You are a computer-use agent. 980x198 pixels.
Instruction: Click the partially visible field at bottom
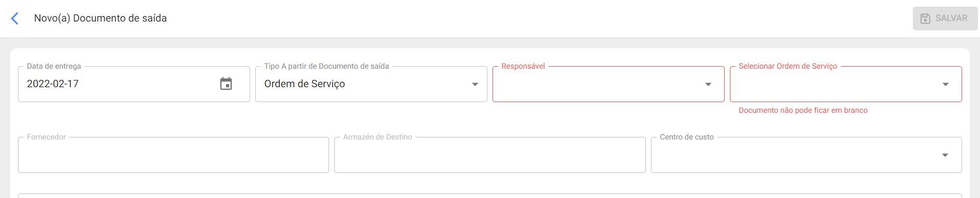point(489,195)
